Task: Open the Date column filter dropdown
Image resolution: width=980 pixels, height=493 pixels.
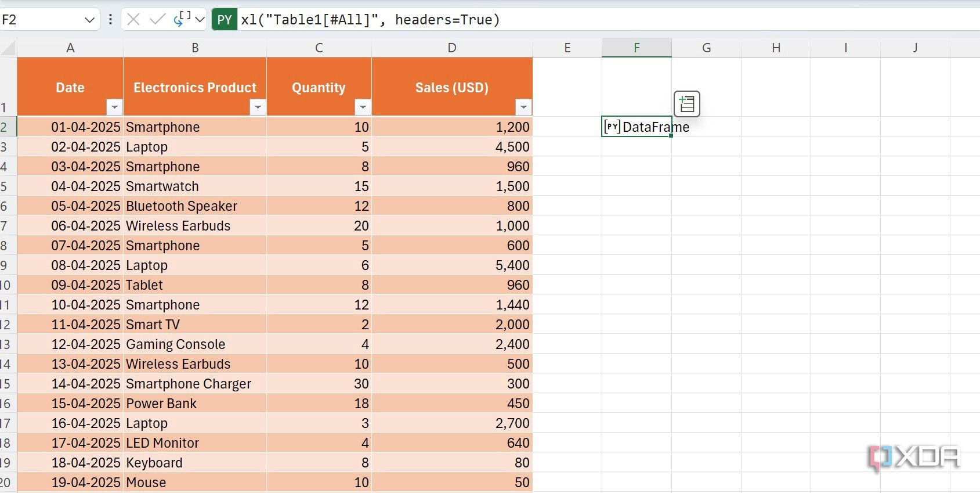Action: 114,107
